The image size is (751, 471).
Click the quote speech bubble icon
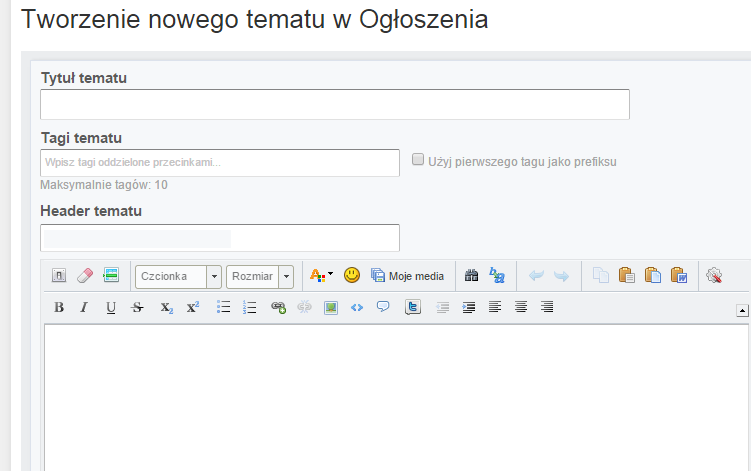(x=383, y=307)
